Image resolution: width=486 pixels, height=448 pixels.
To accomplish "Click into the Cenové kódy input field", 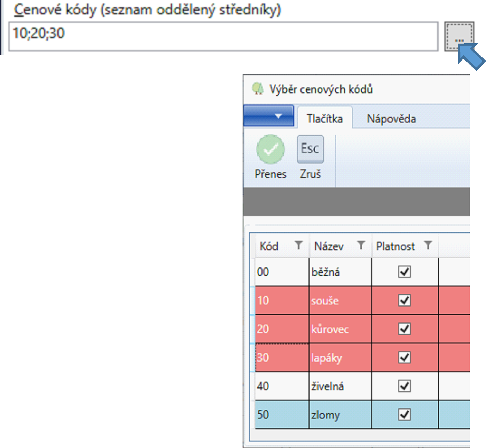I will [223, 37].
